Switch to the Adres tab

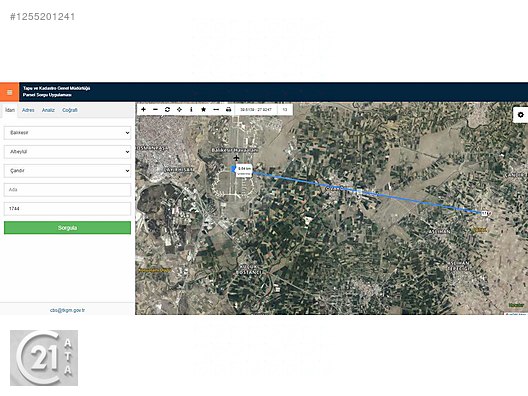[x=28, y=110]
